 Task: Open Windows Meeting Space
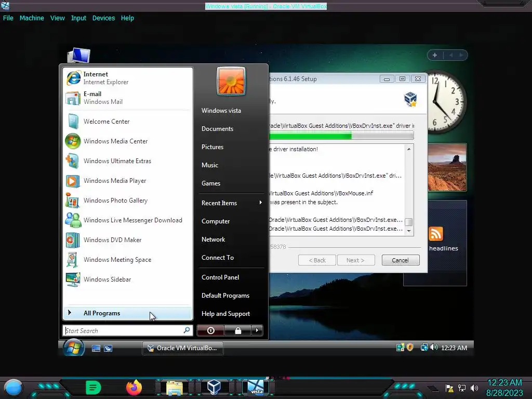pos(128,260)
